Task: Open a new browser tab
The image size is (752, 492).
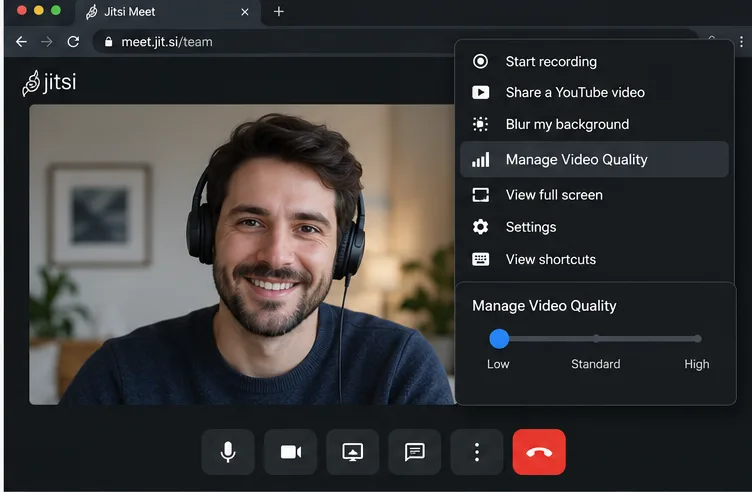Action: pyautogui.click(x=279, y=12)
